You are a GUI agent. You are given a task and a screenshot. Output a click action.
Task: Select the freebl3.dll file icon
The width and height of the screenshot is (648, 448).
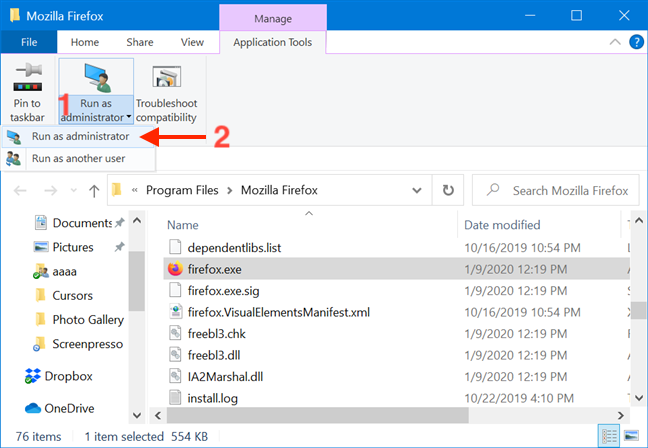point(176,355)
